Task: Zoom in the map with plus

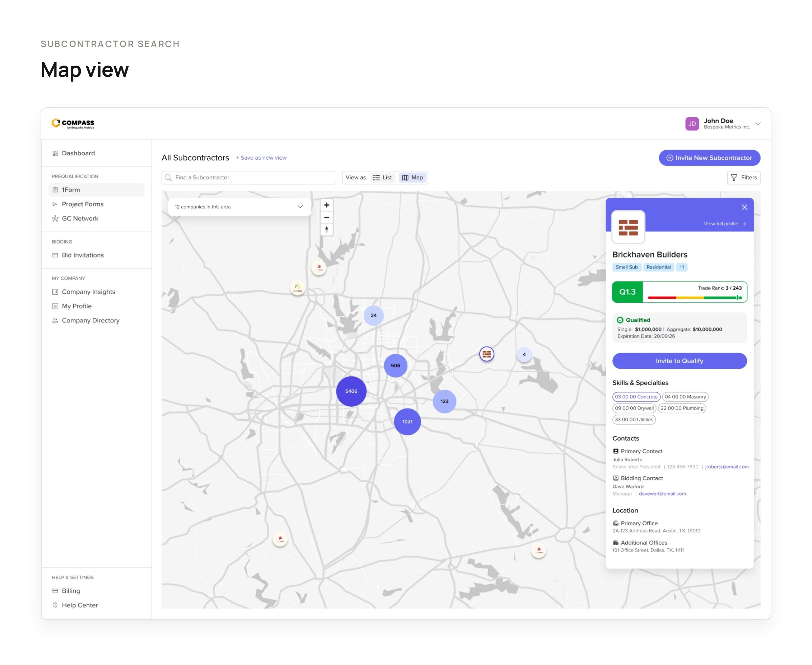Action: coord(326,205)
